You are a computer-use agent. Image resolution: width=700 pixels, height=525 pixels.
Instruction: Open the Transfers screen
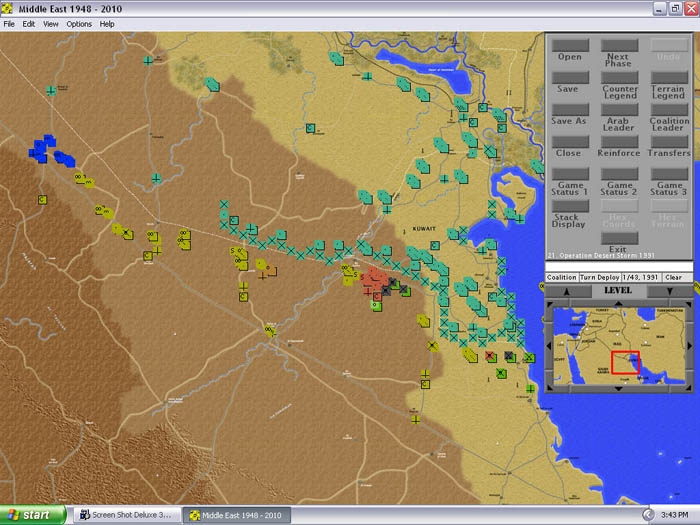point(669,142)
